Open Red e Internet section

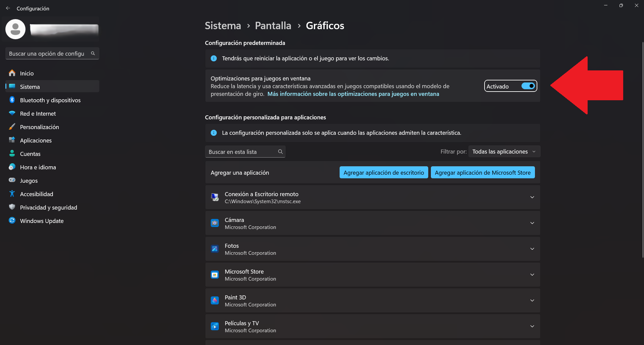(52, 113)
